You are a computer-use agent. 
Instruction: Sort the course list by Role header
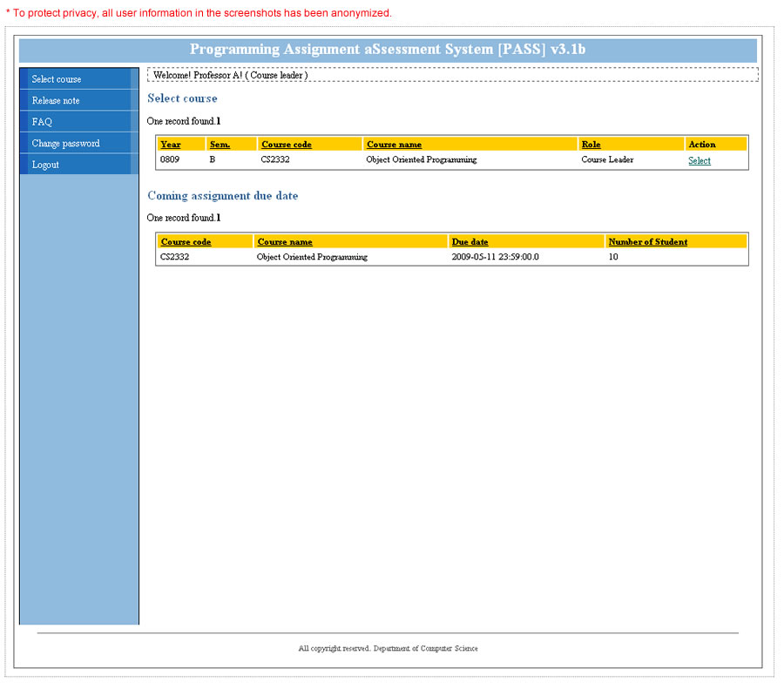(591, 145)
